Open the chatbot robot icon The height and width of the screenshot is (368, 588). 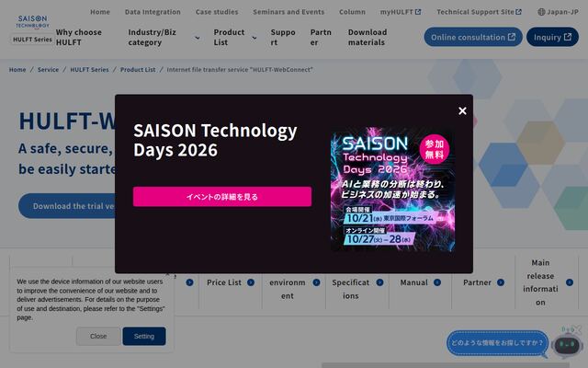[567, 344]
